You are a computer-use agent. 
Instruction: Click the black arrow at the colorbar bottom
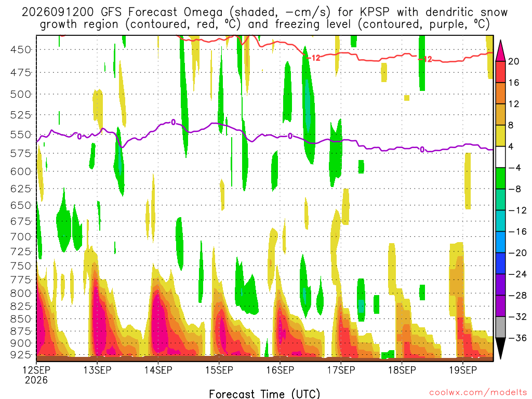(x=500, y=349)
